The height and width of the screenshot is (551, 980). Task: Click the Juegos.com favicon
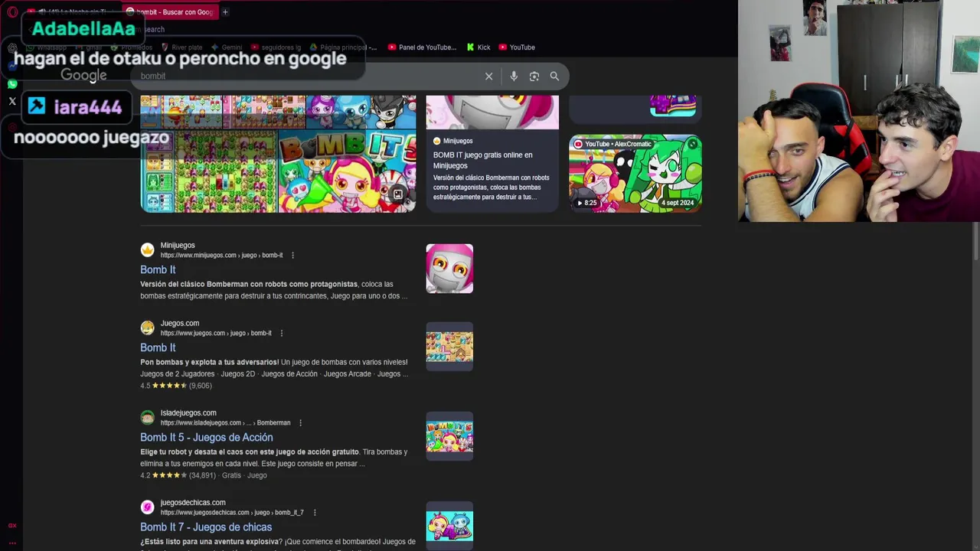tap(147, 328)
